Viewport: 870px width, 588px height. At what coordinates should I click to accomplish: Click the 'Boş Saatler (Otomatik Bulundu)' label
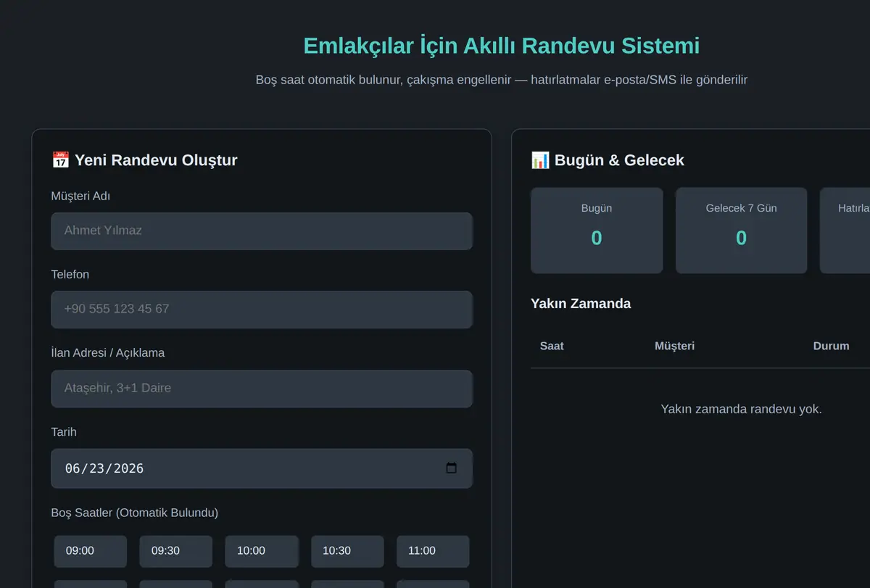point(135,513)
